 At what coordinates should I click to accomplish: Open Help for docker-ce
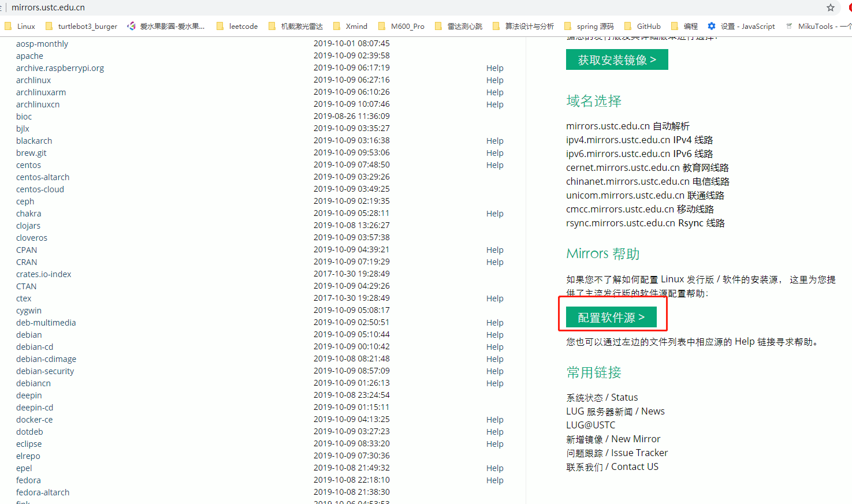point(495,420)
